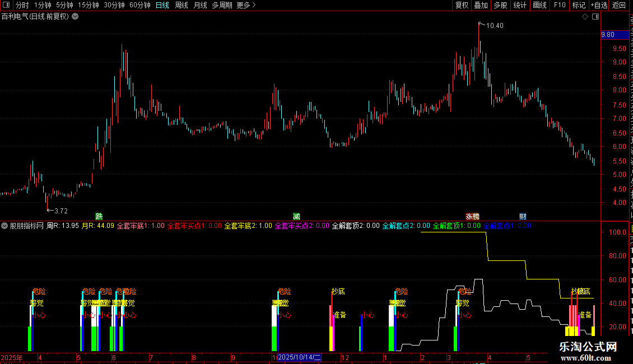Viewport: 633px width, 364px height.
Task: Open the 多股 multi-stock view
Action: coord(500,5)
